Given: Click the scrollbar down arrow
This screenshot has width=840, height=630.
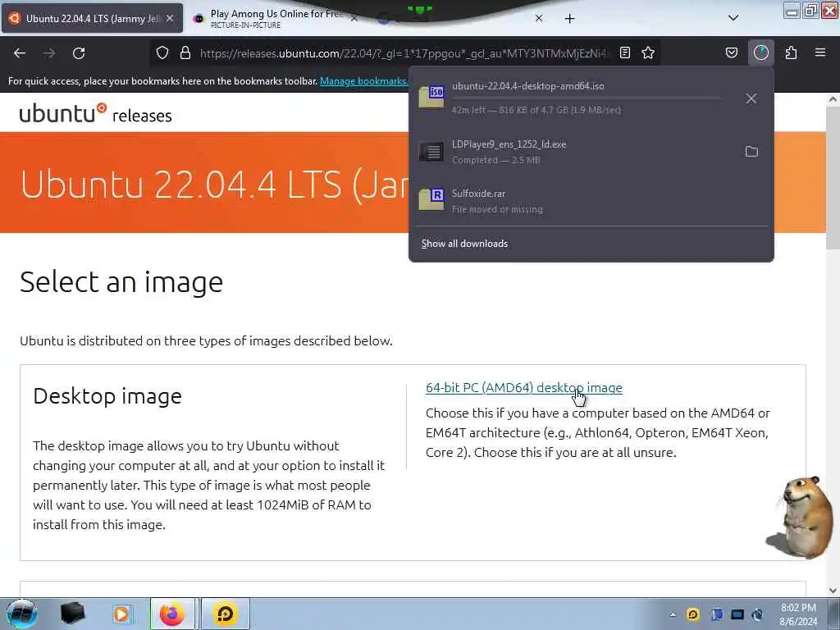Looking at the screenshot, I should click(x=833, y=591).
